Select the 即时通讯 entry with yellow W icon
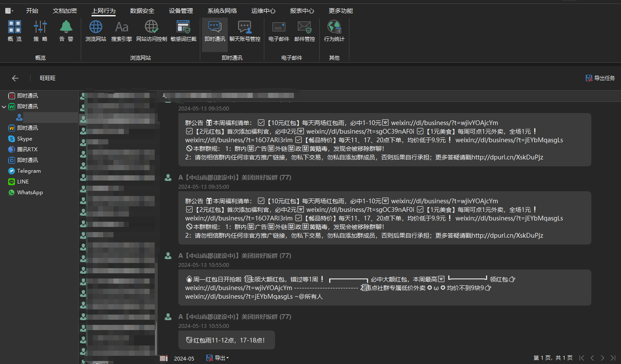This screenshot has width=621, height=364. click(27, 128)
